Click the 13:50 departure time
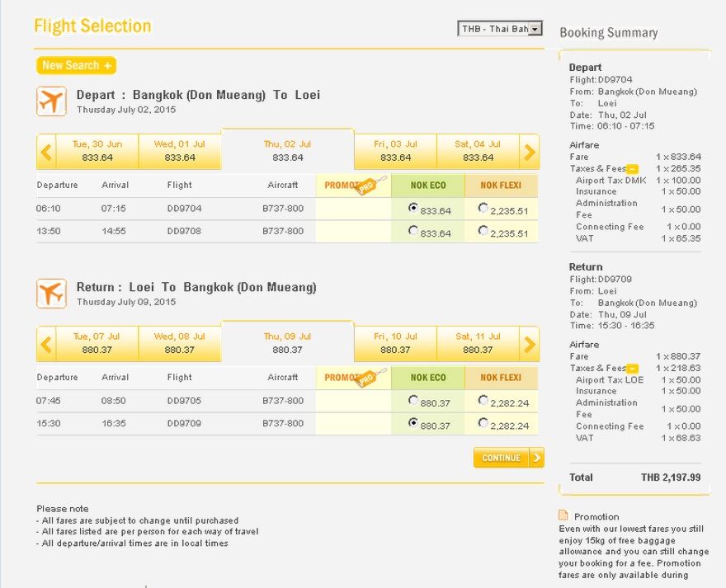The height and width of the screenshot is (588, 726). coord(48,231)
